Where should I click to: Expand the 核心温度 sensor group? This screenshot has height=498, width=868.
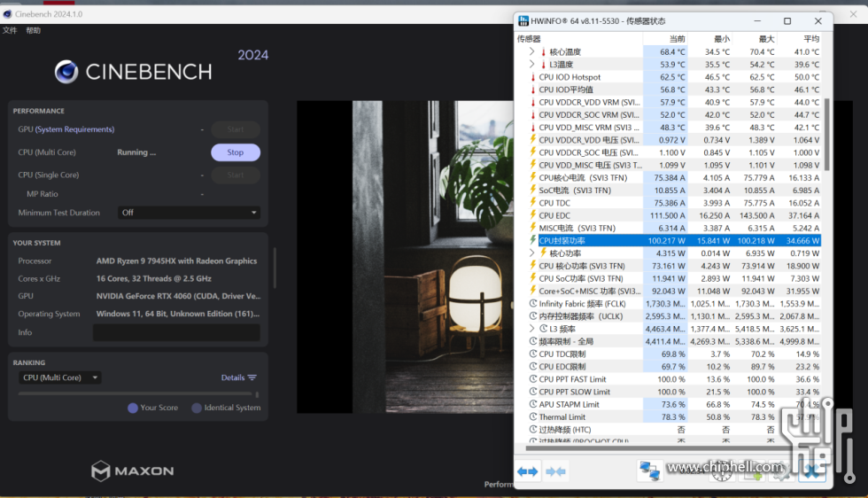pos(532,51)
